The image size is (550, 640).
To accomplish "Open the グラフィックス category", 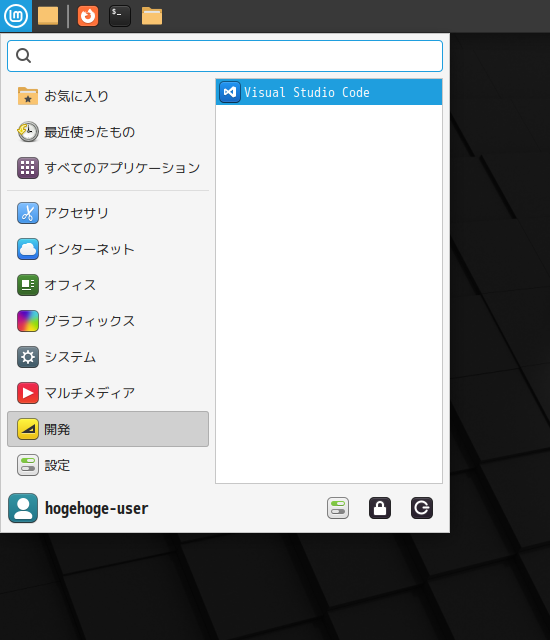I will pyautogui.click(x=108, y=321).
